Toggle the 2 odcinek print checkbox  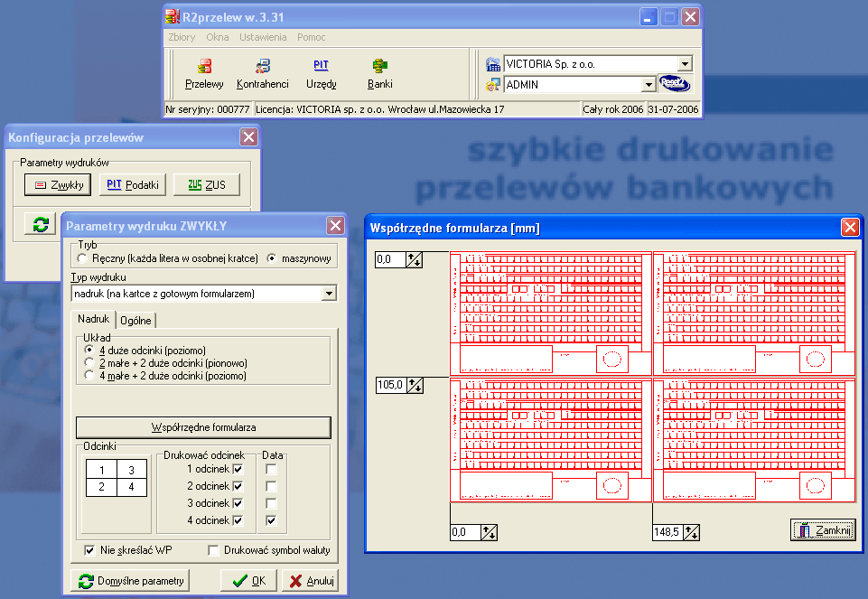pos(238,487)
